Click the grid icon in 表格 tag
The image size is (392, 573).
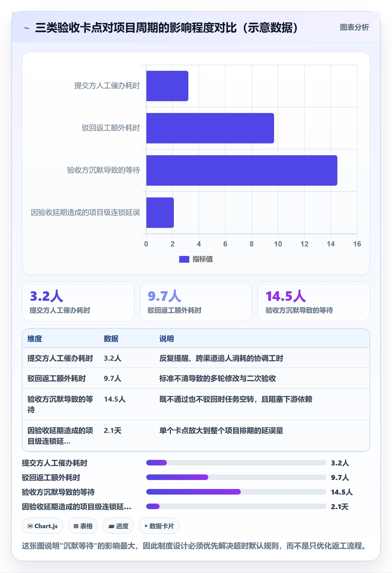(x=76, y=526)
